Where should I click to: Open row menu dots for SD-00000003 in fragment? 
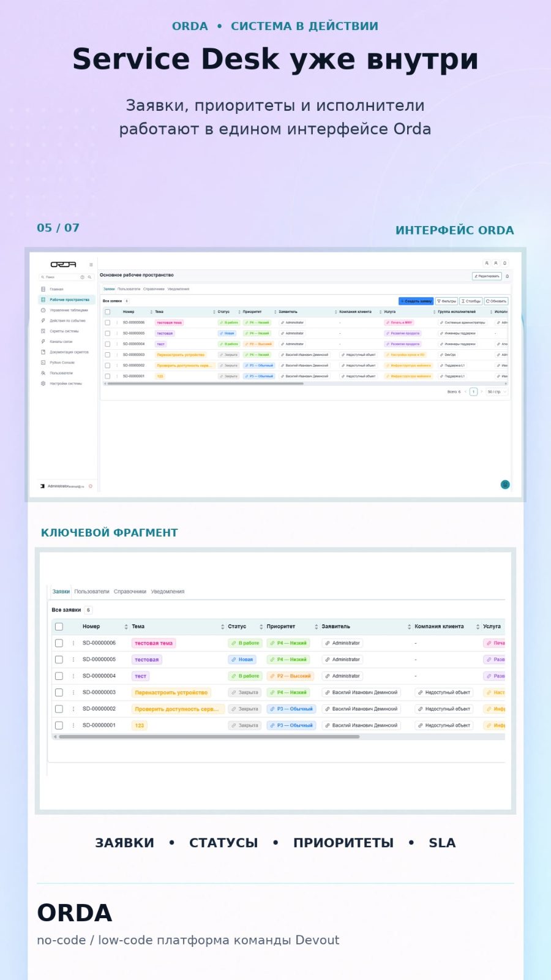point(73,692)
